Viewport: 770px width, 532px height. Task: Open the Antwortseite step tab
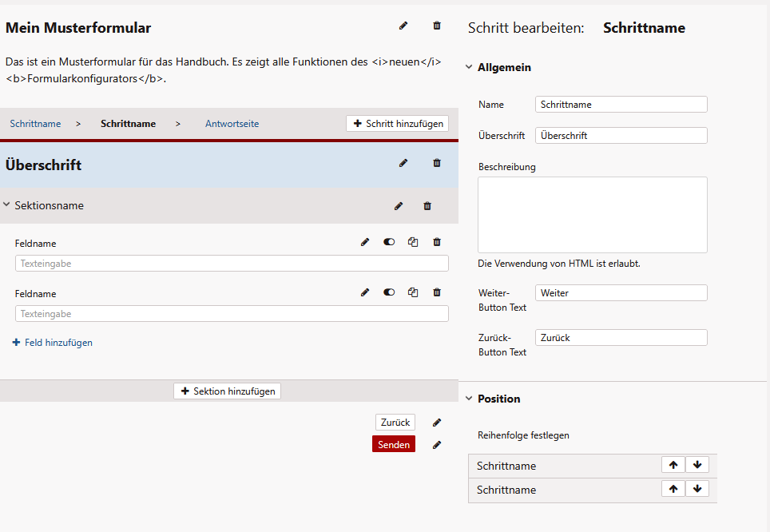(x=232, y=124)
